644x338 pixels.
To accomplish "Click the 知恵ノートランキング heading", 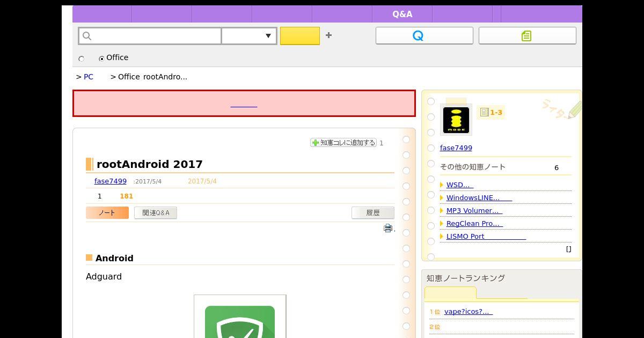I will (x=466, y=278).
